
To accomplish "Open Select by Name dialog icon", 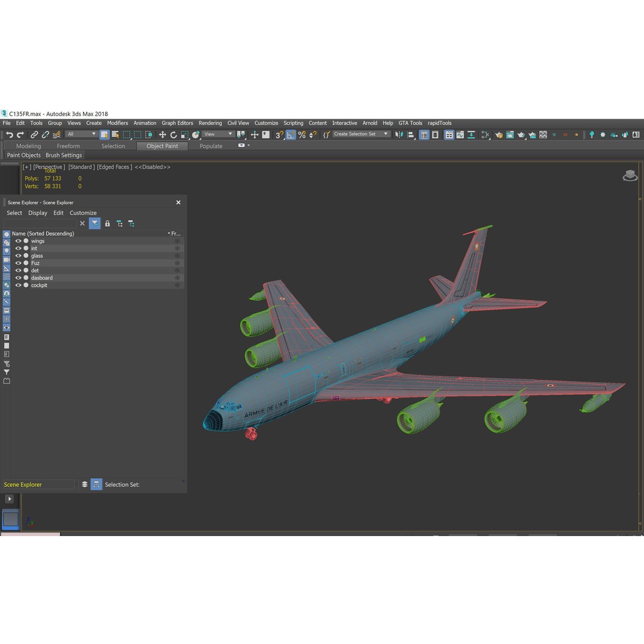I will pos(116,134).
